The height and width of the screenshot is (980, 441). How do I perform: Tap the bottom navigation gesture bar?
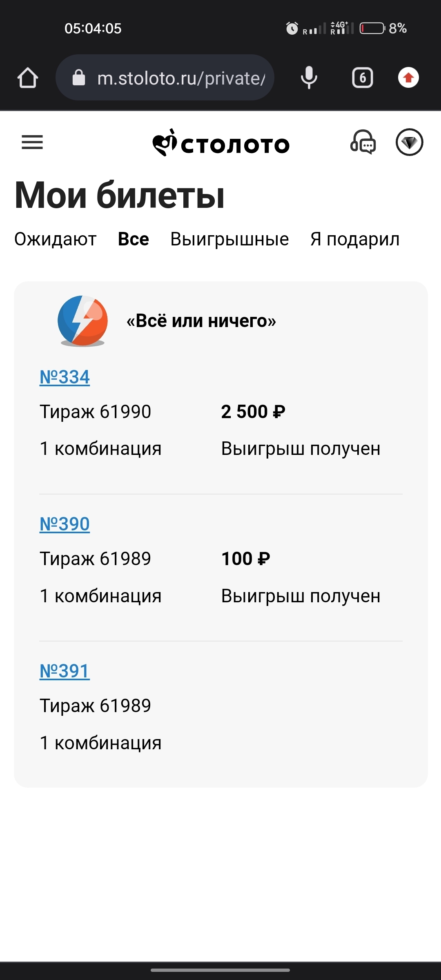(x=220, y=970)
